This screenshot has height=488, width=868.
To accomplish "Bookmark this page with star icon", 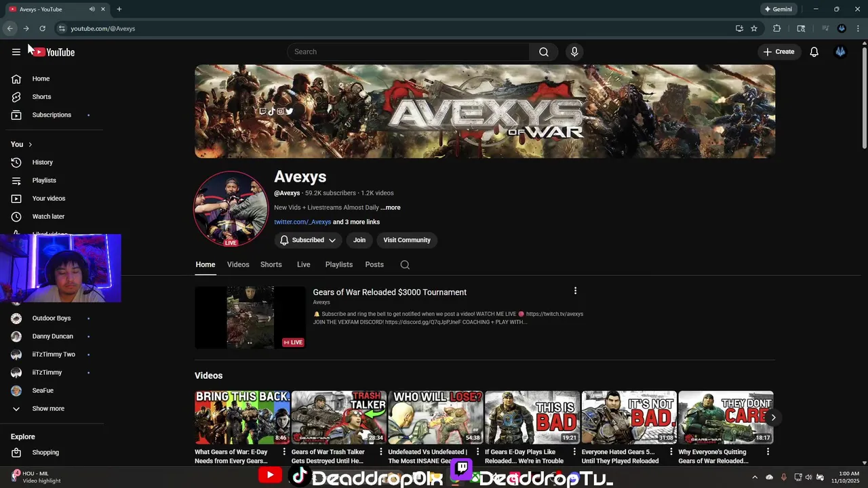I will click(754, 28).
